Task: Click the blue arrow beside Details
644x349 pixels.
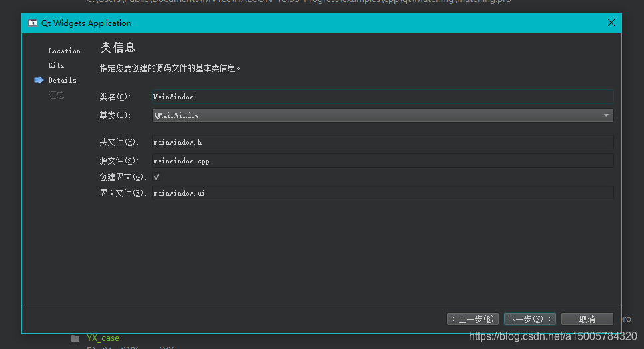Action: pyautogui.click(x=39, y=80)
